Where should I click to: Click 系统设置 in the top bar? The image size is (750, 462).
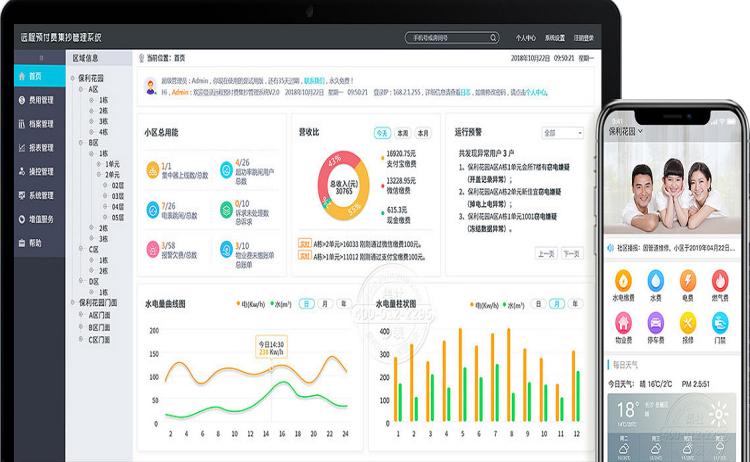(555, 38)
